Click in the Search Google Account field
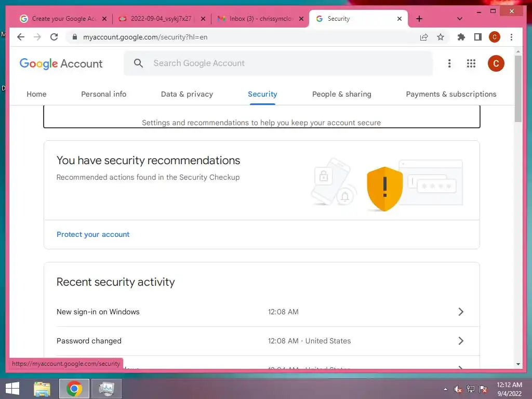The height and width of the screenshot is (399, 532). point(278,63)
